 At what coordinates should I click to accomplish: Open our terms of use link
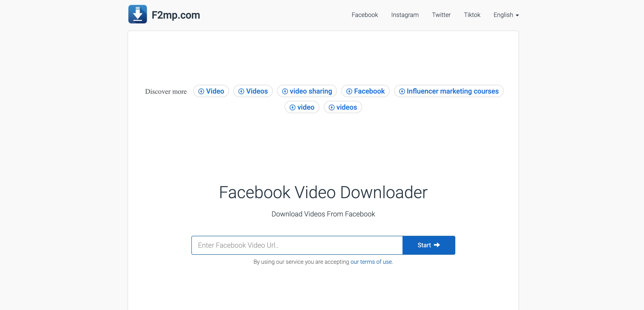(371, 262)
